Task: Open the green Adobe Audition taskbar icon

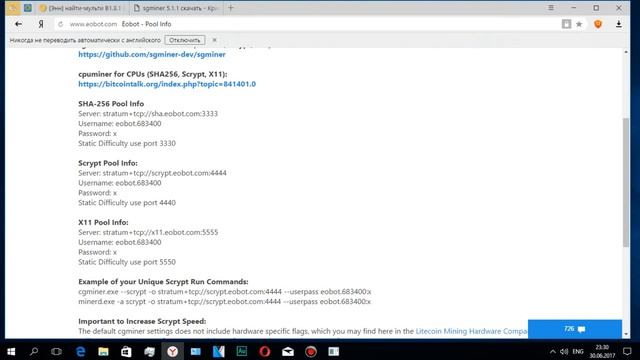Action: [242, 351]
